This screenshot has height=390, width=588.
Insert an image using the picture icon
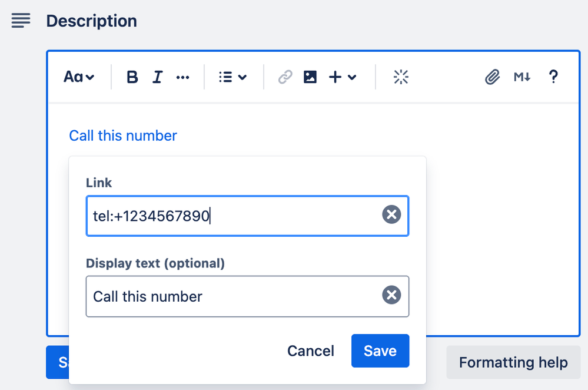tap(310, 77)
